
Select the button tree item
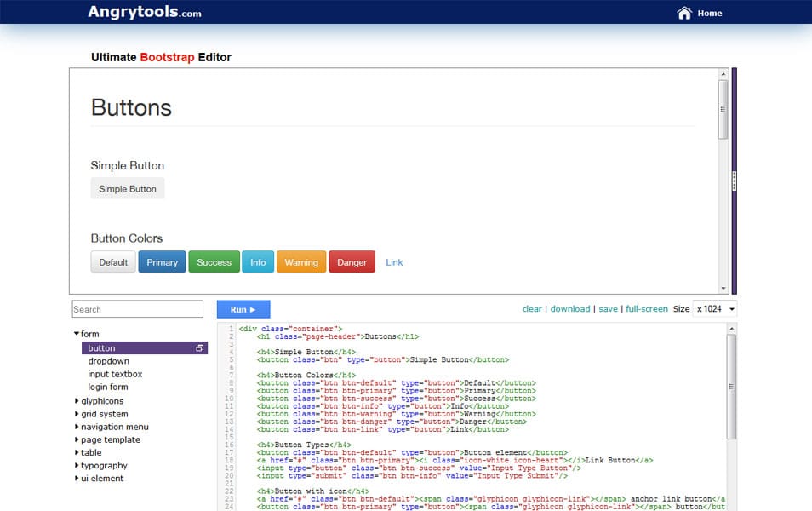pos(145,348)
